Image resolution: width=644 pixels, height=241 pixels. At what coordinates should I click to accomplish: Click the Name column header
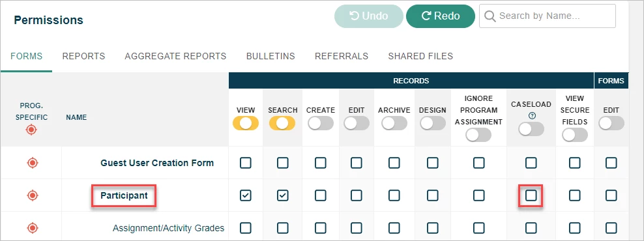(76, 117)
